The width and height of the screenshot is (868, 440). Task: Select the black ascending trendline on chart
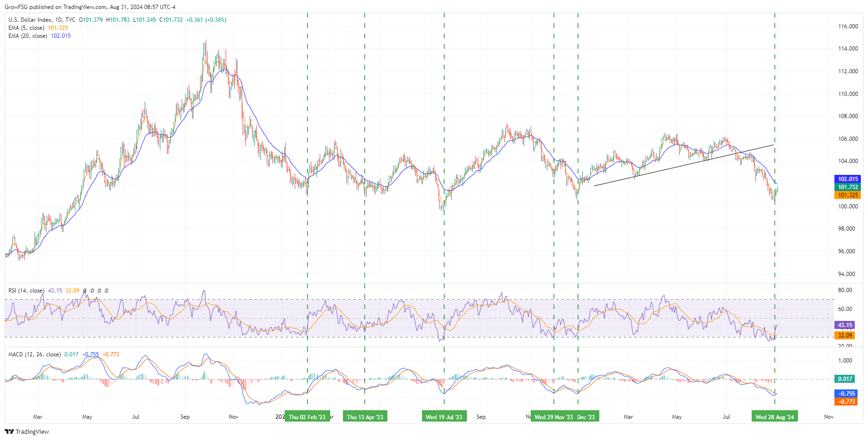point(684,165)
